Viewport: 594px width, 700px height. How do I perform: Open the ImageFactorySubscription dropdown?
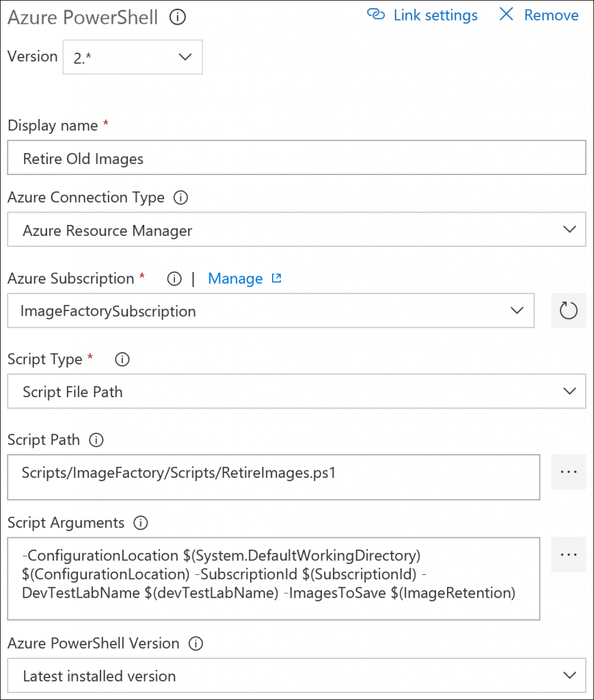coord(271,311)
